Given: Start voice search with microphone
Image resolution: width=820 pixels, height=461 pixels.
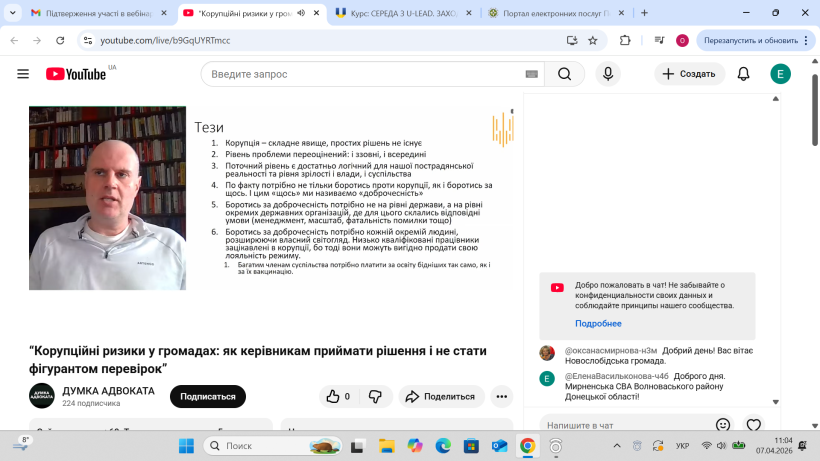Looking at the screenshot, I should coord(608,74).
